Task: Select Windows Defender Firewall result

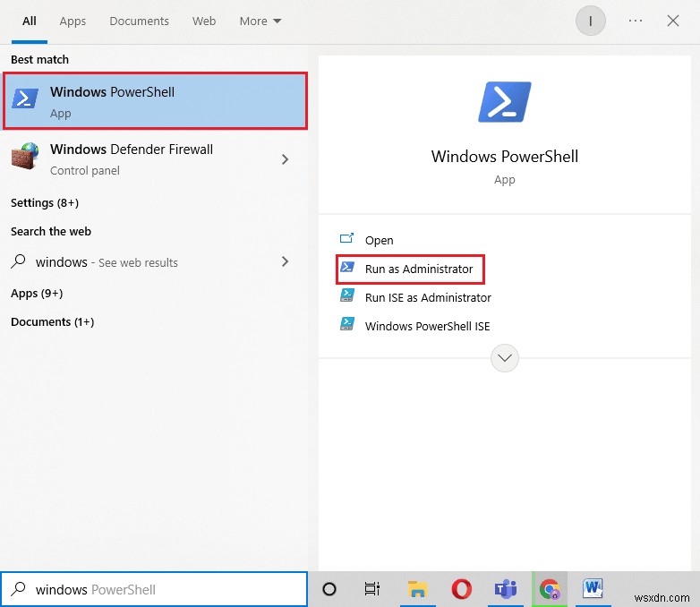Action: [155, 159]
